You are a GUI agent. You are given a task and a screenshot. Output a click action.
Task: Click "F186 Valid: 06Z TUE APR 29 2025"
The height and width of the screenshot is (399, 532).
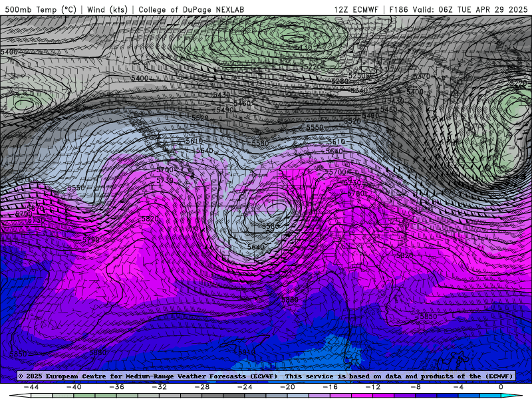click(458, 9)
